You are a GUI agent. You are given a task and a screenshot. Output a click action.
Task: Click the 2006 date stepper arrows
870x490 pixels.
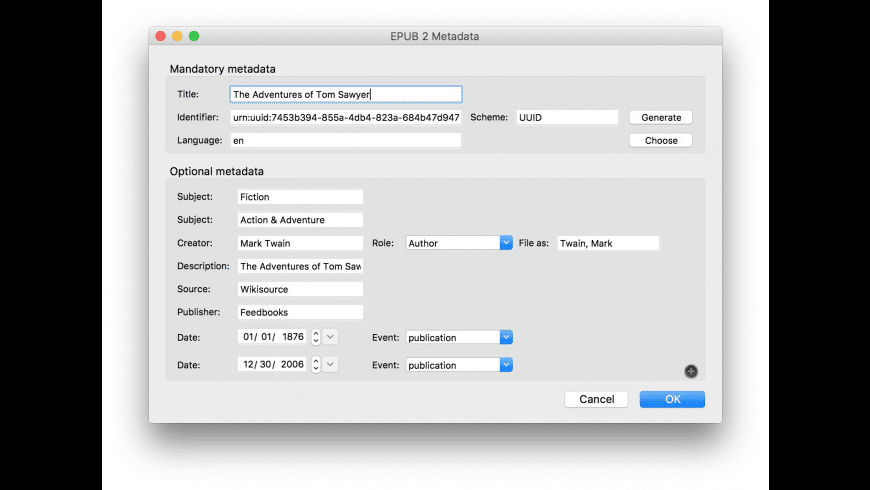pos(316,365)
